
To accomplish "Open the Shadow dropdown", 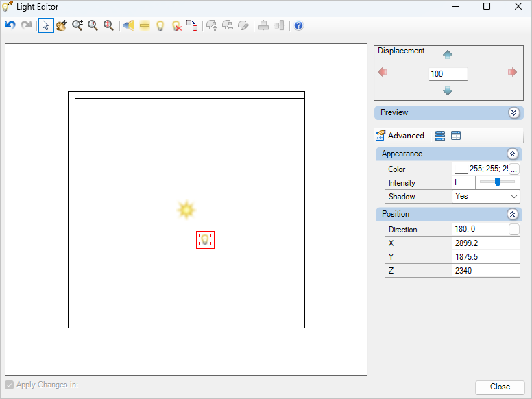I will (514, 197).
